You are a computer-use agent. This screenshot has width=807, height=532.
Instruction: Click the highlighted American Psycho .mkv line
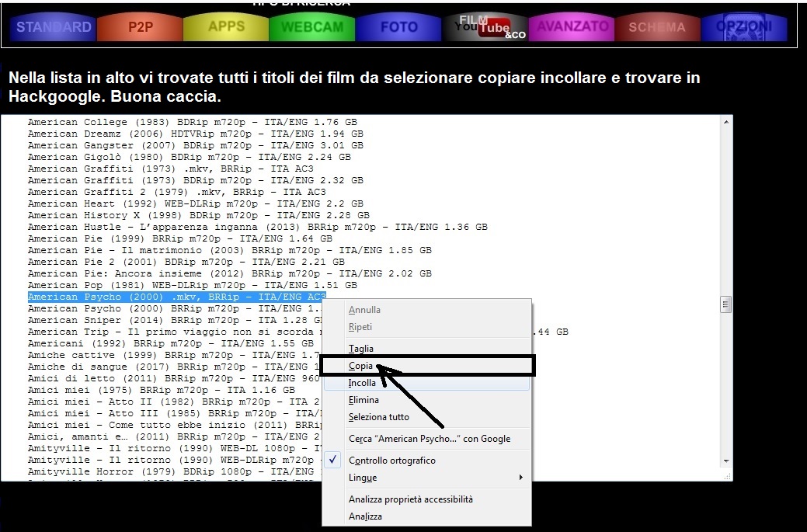pos(177,297)
